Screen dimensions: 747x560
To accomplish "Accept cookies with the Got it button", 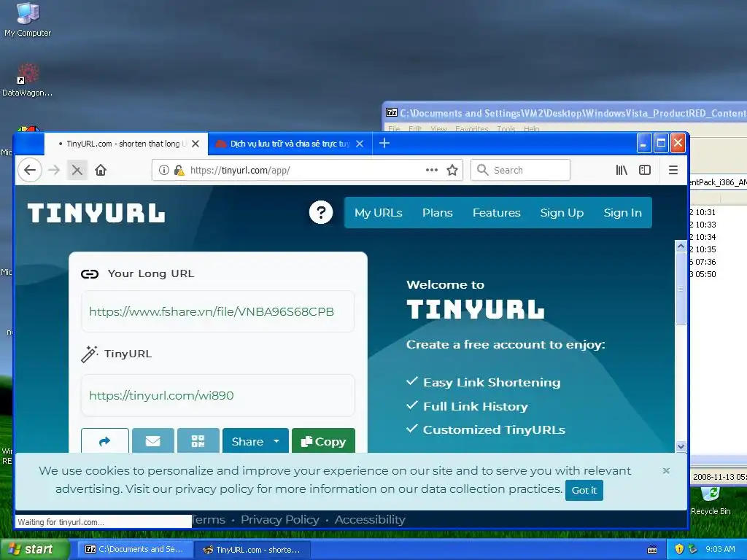I will 584,490.
